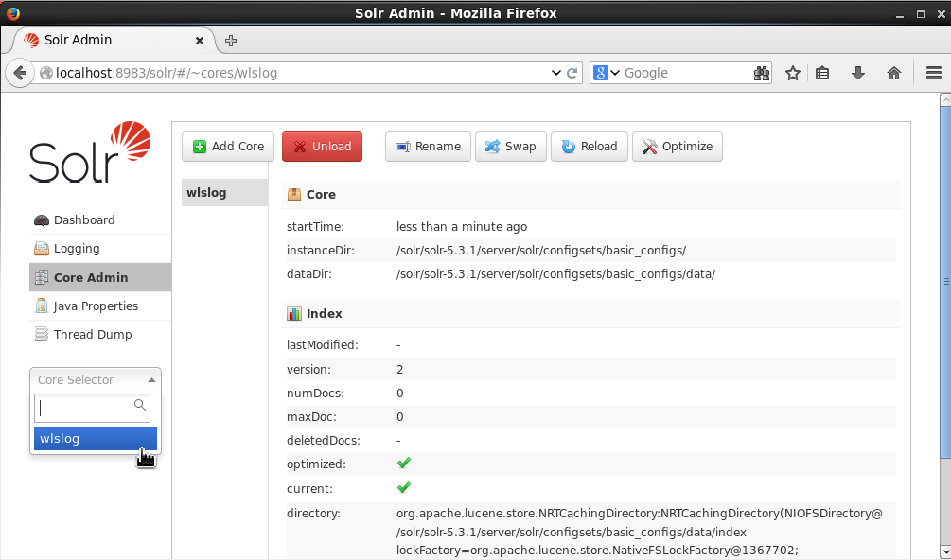Click the optimized green checkmark
Screen dimensions: 951x560
404,463
